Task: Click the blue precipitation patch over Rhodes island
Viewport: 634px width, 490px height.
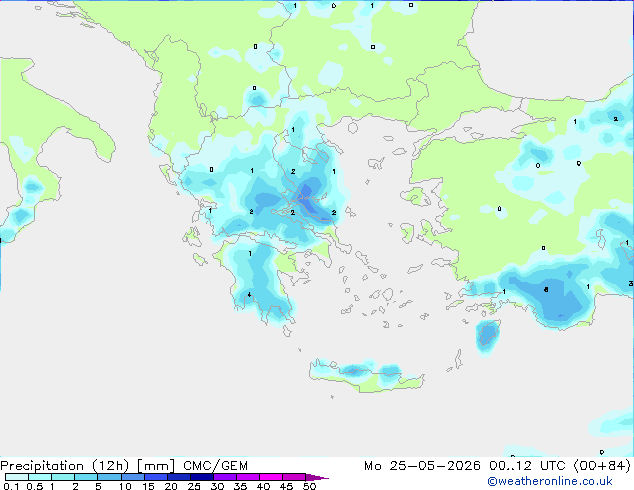Action: coord(488,335)
